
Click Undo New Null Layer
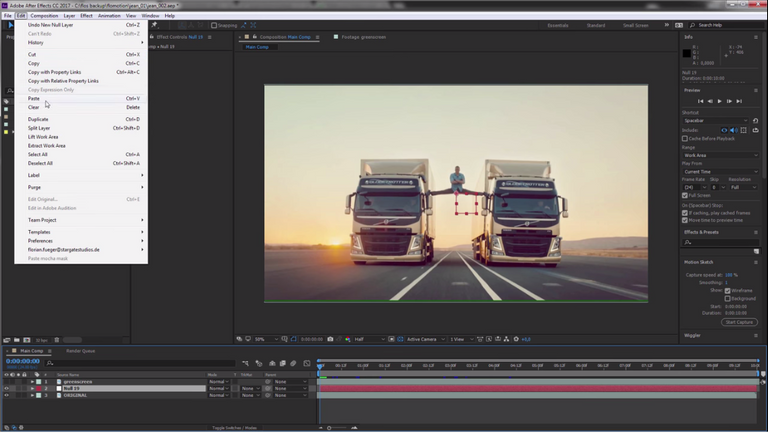[81, 25]
